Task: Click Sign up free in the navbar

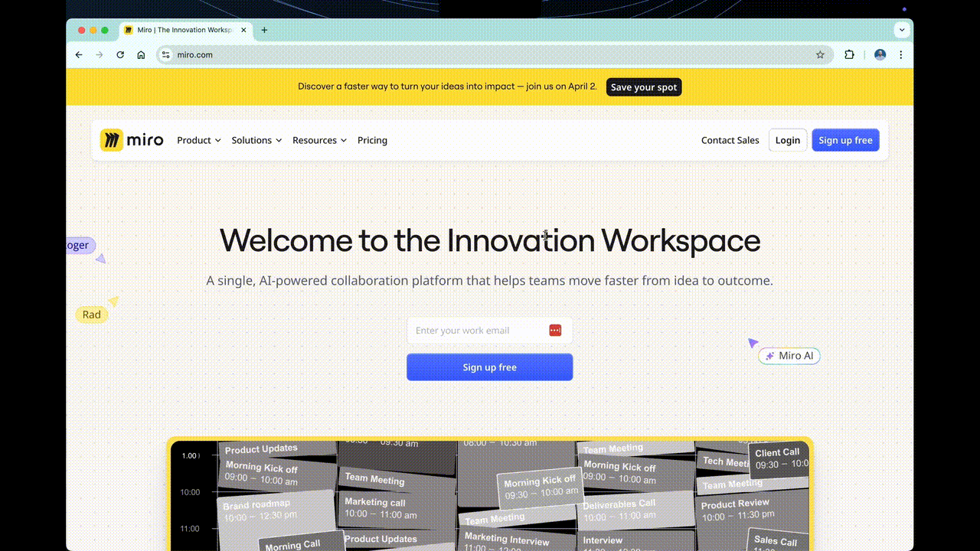Action: pos(845,140)
